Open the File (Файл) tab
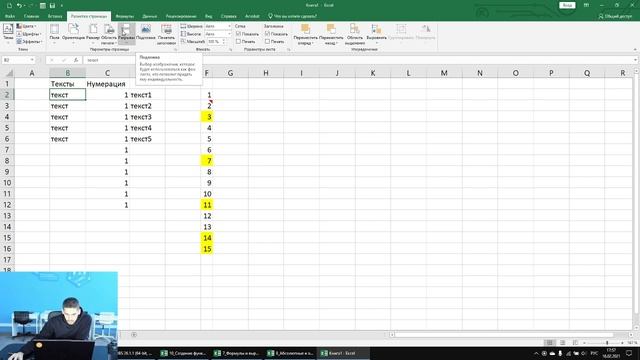This screenshot has width=640, height=360. click(10, 16)
